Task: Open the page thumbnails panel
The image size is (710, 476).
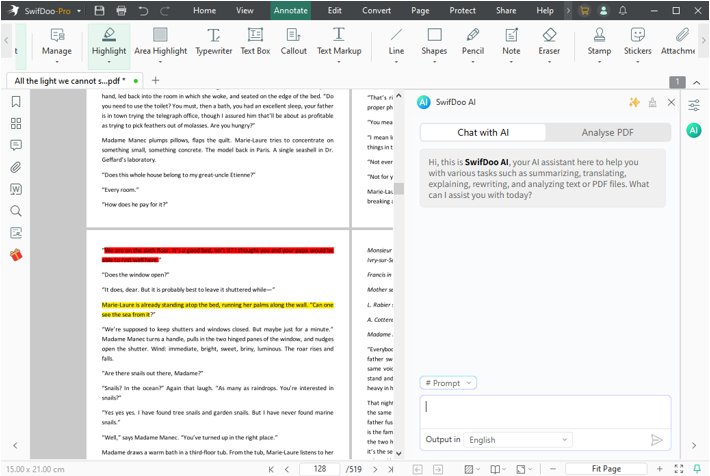Action: pos(16,123)
